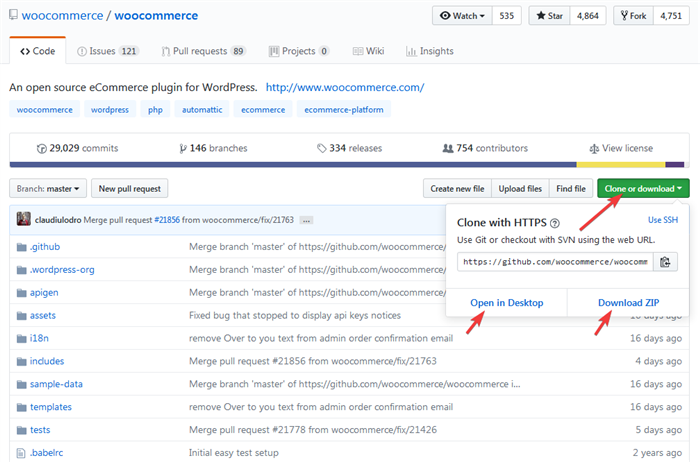View the 4,864 stargazers count
The image size is (700, 462).
(588, 16)
